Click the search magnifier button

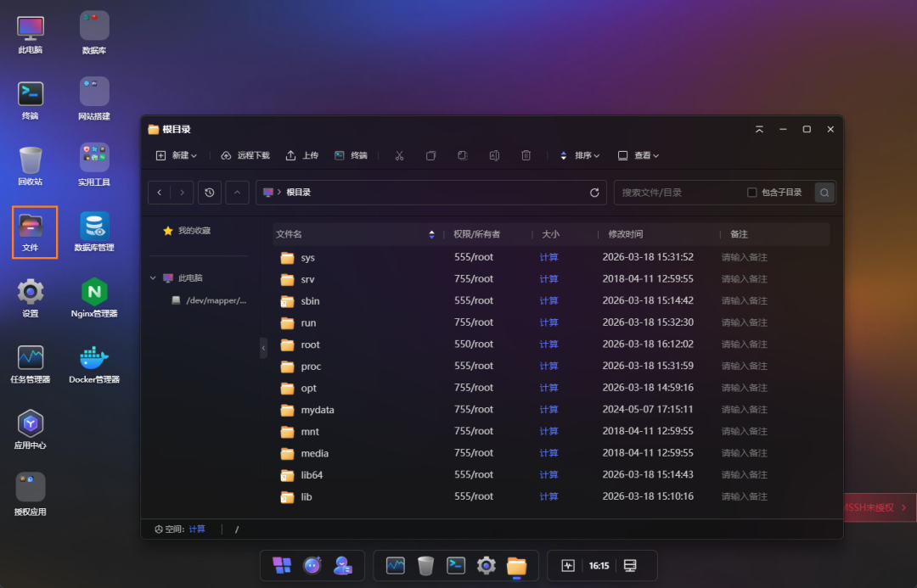[x=824, y=193]
